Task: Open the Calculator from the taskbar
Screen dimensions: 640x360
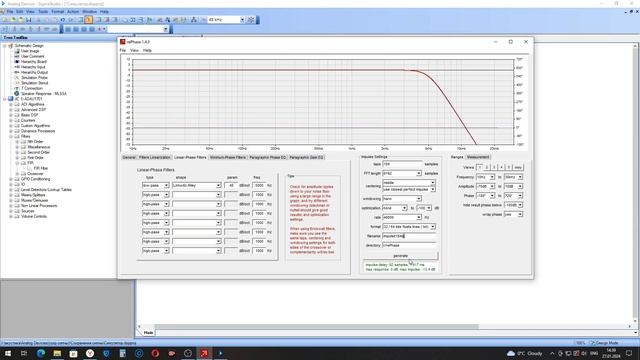Action: click(122, 353)
